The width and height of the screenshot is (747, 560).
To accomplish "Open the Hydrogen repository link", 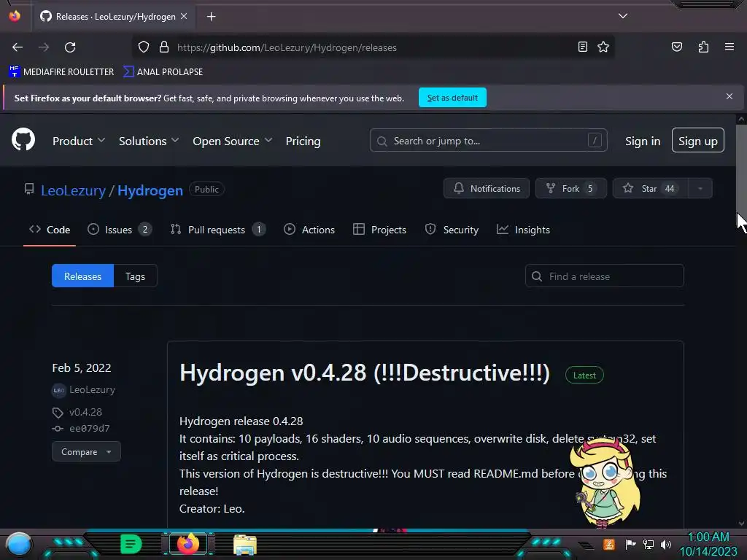I will click(150, 190).
